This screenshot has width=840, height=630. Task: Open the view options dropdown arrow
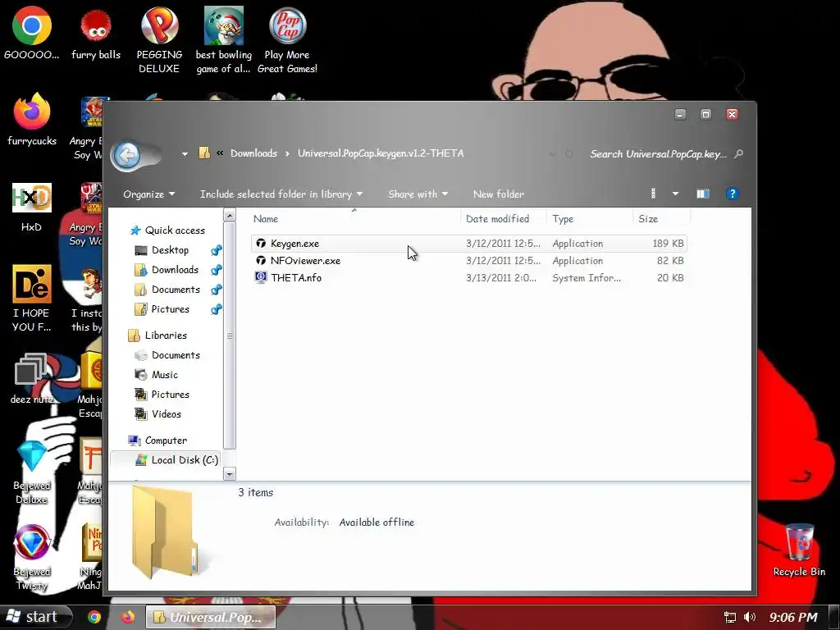point(676,194)
